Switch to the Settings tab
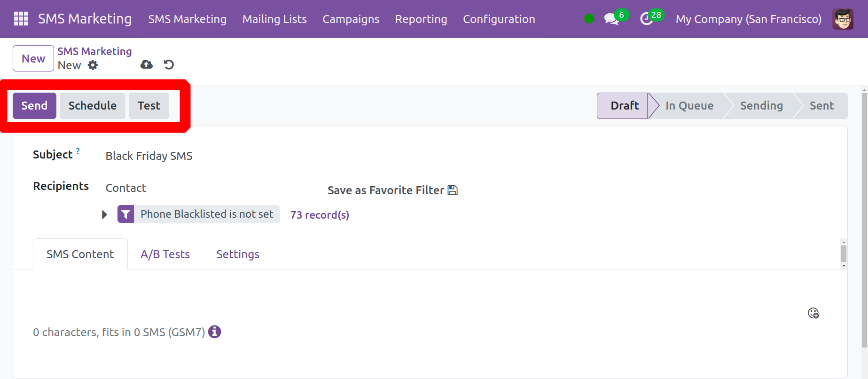The image size is (868, 379). coord(237,254)
